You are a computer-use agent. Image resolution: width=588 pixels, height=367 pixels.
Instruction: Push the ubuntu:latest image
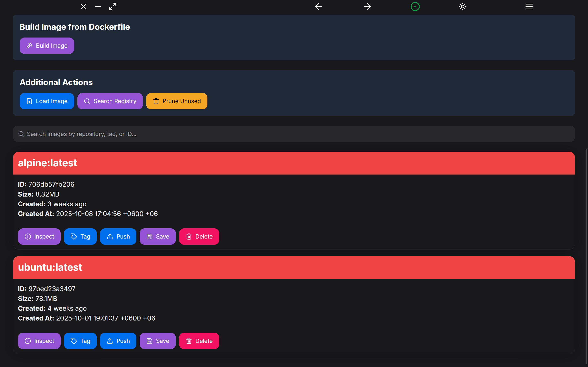point(118,341)
